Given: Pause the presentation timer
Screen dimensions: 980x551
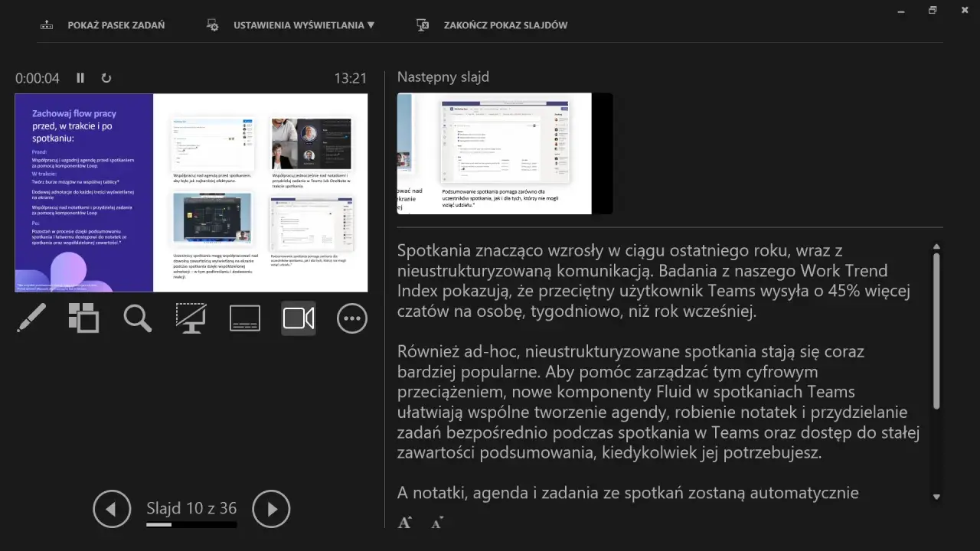Looking at the screenshot, I should tap(80, 78).
